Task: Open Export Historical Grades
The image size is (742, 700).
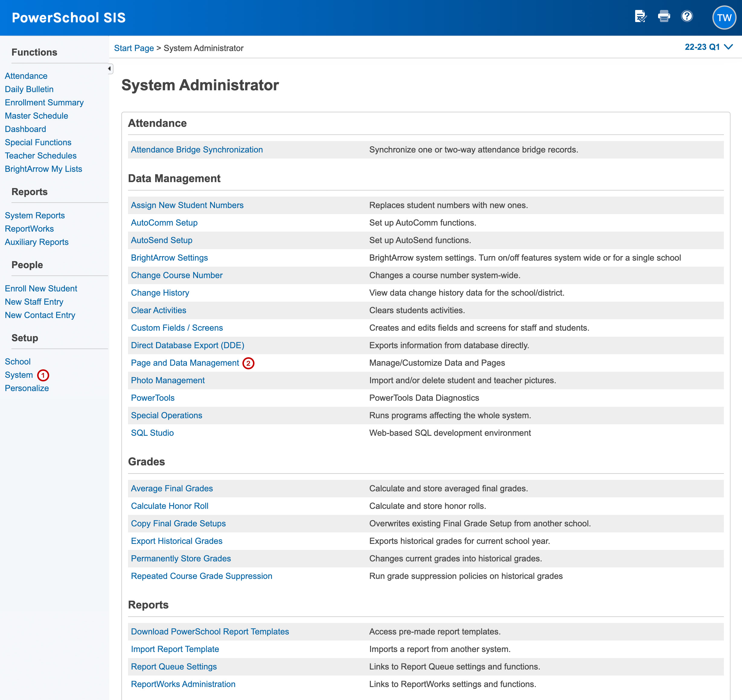Action: click(177, 541)
